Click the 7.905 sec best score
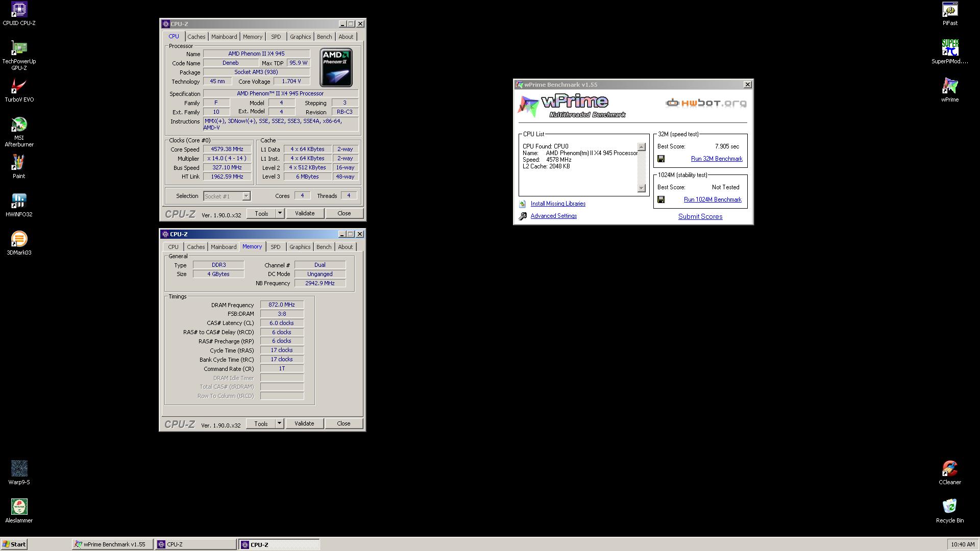Image resolution: width=980 pixels, height=551 pixels. point(727,146)
